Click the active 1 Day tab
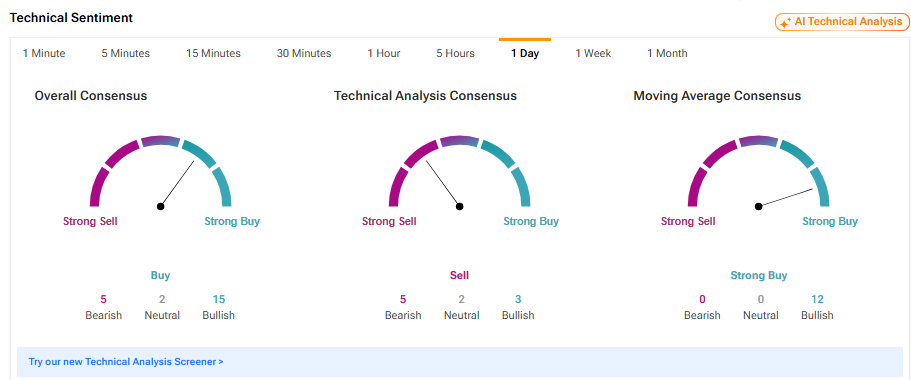911x380 pixels. coord(525,53)
